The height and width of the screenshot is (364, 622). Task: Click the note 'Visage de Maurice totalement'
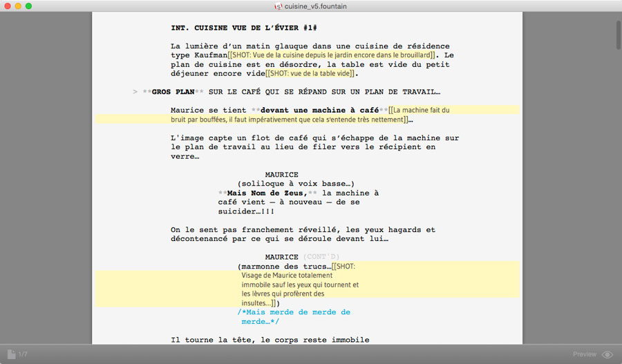[x=288, y=276]
